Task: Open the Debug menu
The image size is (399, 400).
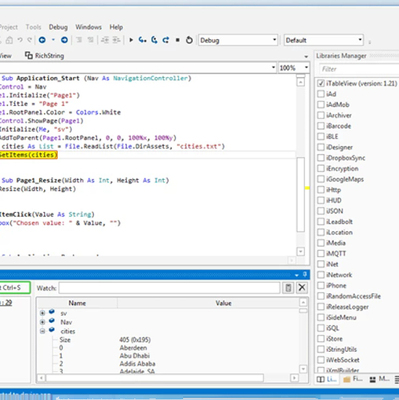Action: tap(58, 27)
